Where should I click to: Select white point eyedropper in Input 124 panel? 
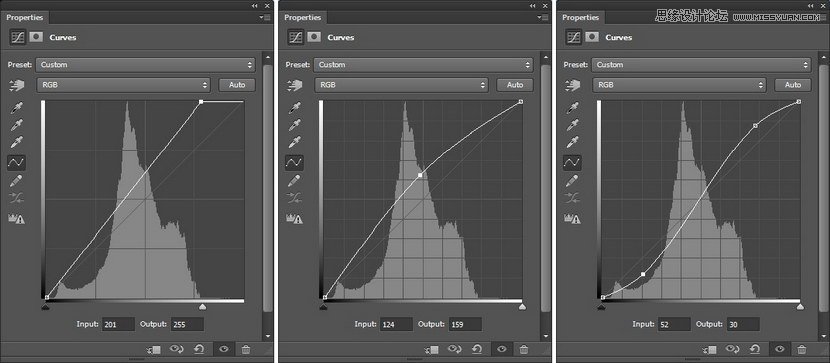(295, 142)
